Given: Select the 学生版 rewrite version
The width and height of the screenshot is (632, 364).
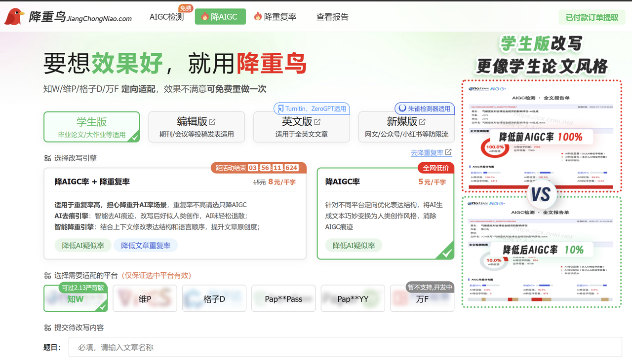Looking at the screenshot, I should pyautogui.click(x=92, y=127).
